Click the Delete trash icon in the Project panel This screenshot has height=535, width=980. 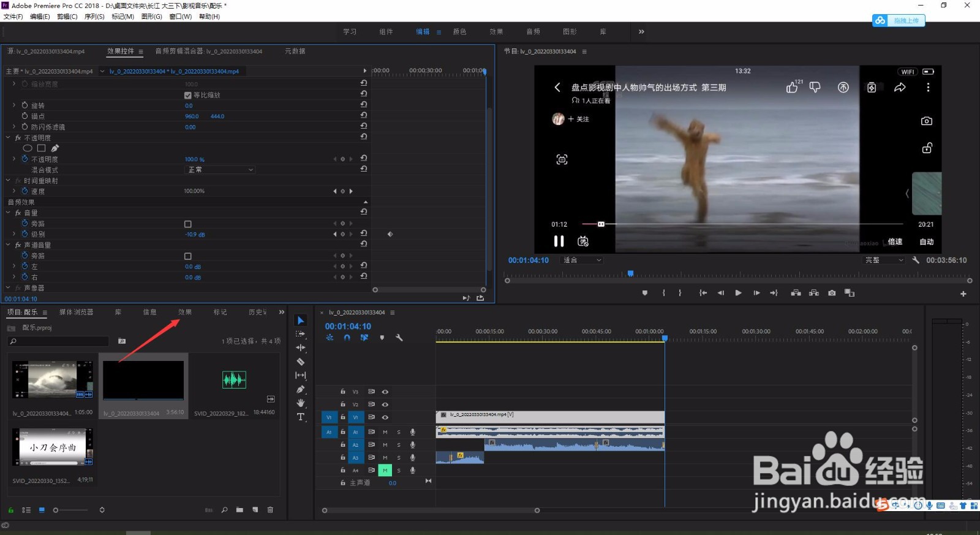(x=270, y=510)
